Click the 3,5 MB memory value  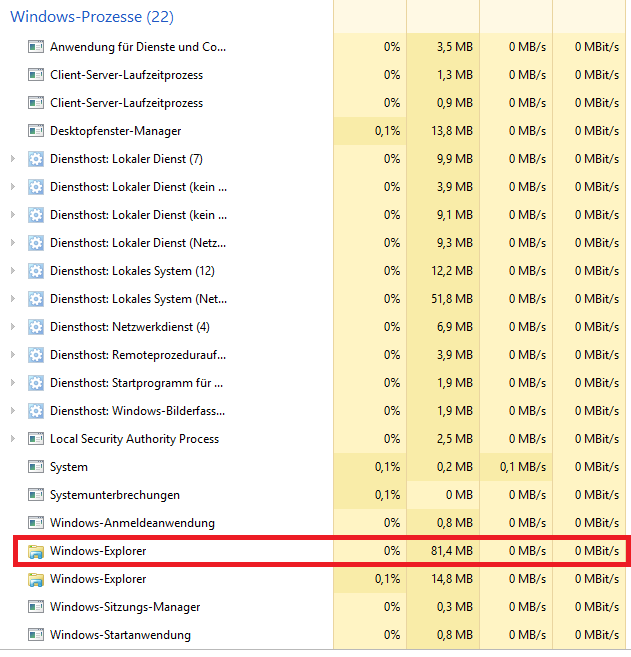[455, 47]
